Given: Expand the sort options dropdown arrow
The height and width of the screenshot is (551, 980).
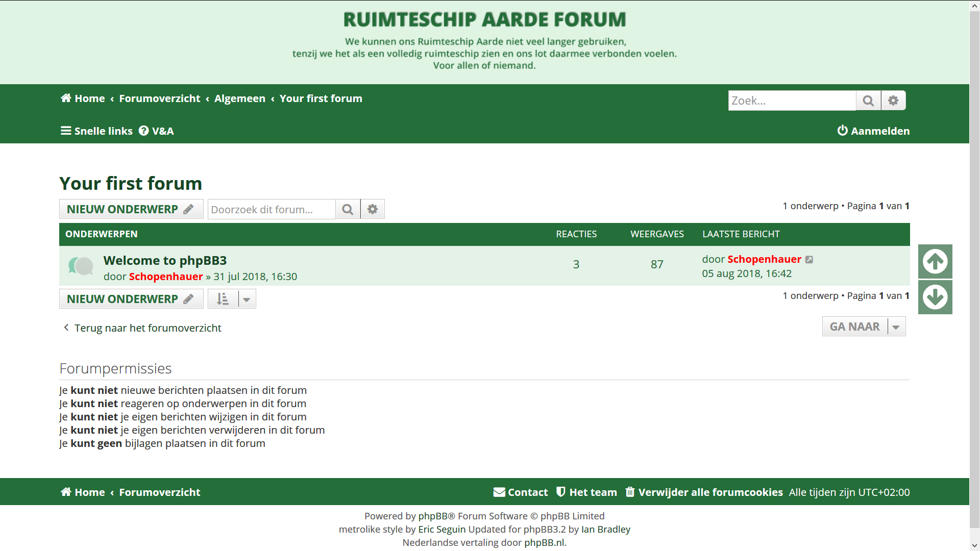Looking at the screenshot, I should coord(247,299).
